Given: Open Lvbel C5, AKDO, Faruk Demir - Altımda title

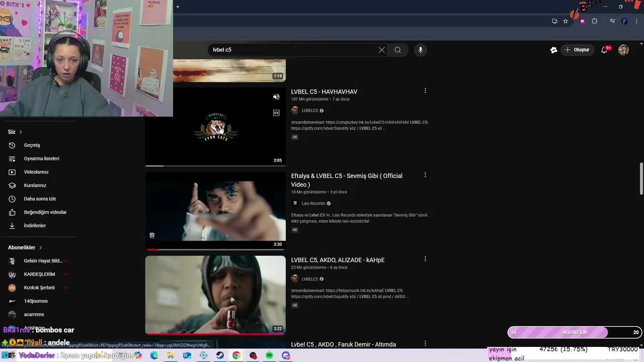Looking at the screenshot, I should pyautogui.click(x=343, y=344).
